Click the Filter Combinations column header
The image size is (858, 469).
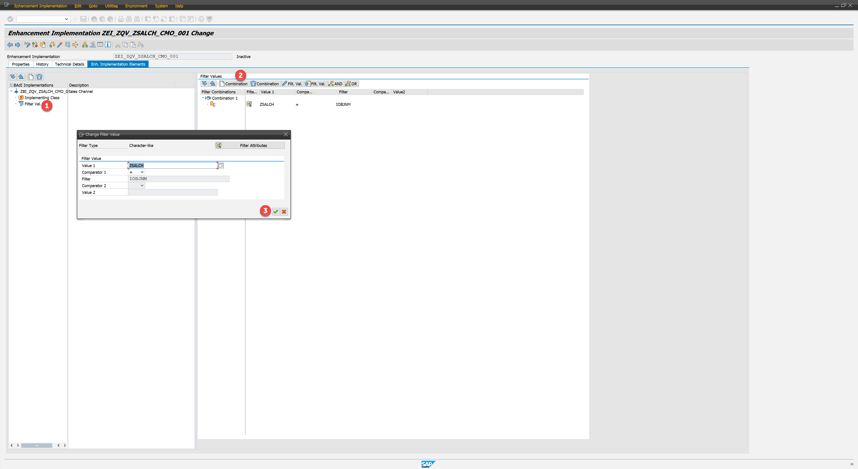click(223, 92)
